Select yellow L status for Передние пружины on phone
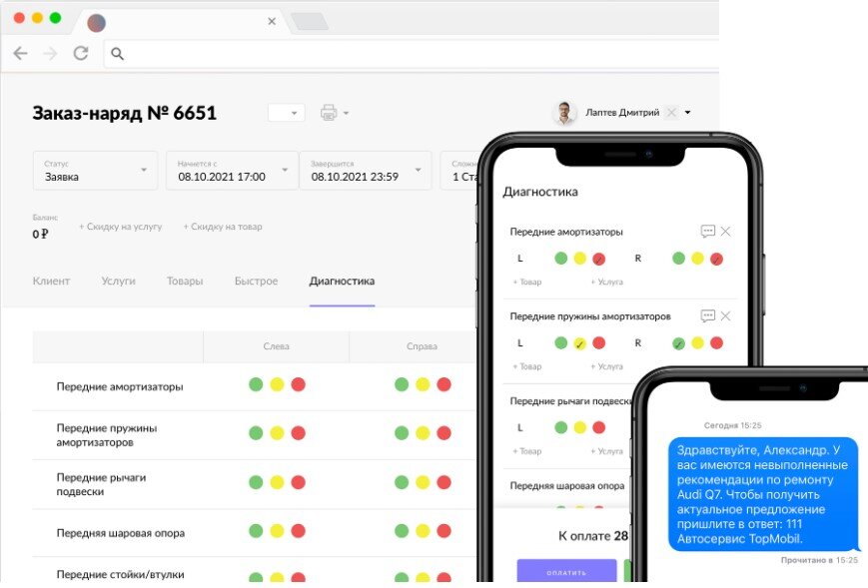Screen dimensions: 868x588 (x=579, y=343)
